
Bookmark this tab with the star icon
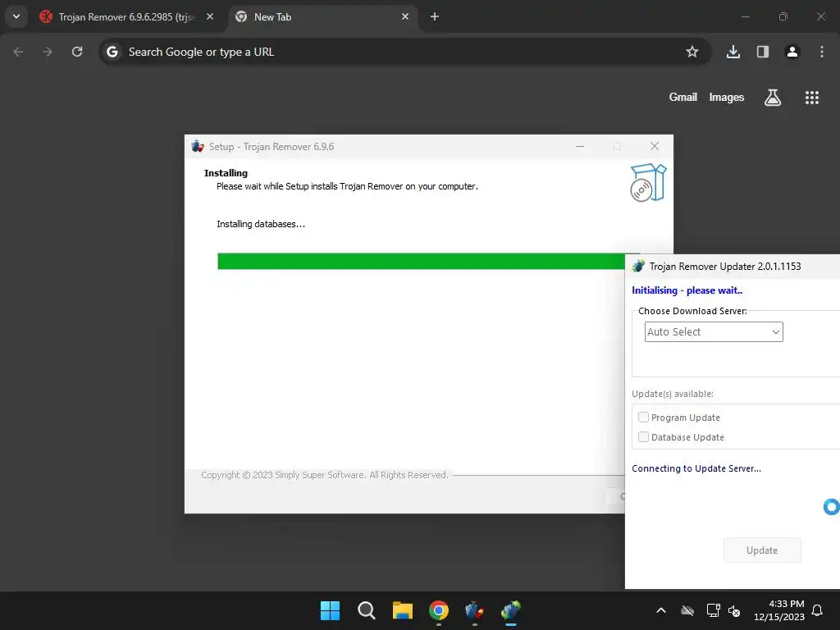pos(692,52)
